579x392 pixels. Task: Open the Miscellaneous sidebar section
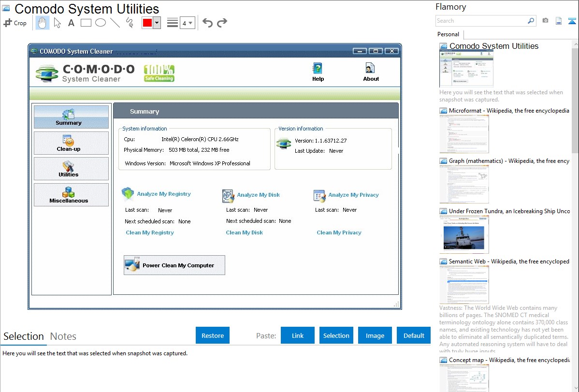[x=71, y=195]
